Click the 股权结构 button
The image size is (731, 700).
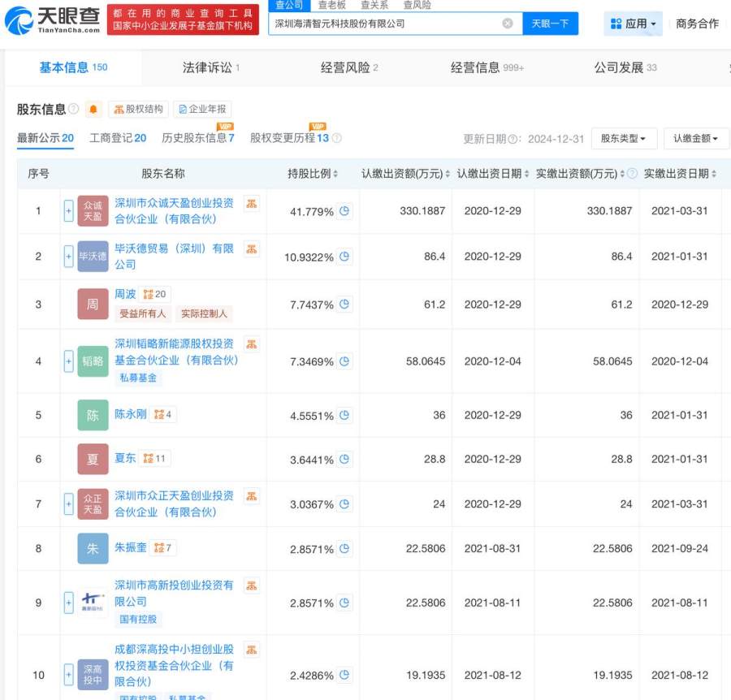click(138, 109)
